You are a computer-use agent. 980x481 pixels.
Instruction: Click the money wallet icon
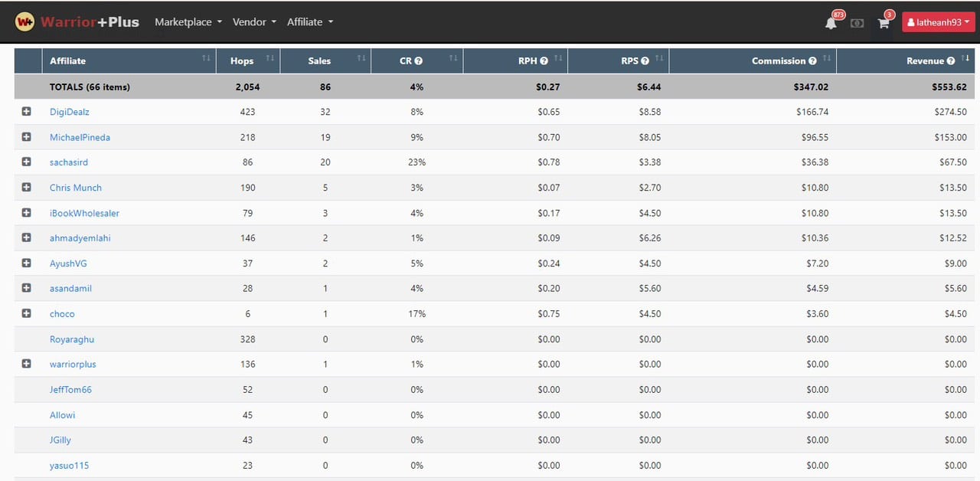(x=857, y=23)
